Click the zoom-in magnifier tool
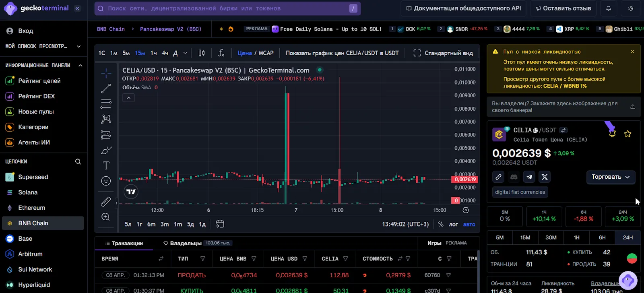Image resolution: width=644 pixels, height=293 pixels. pos(106,217)
